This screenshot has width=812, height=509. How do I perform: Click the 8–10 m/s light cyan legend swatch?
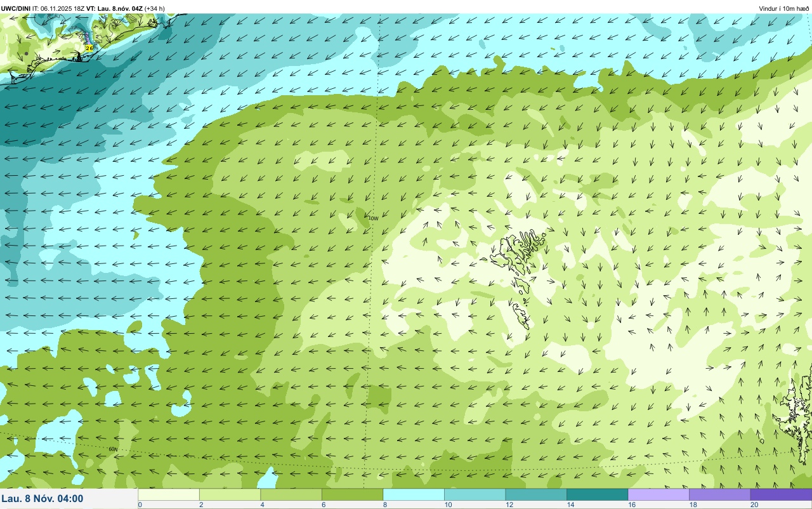(x=414, y=494)
